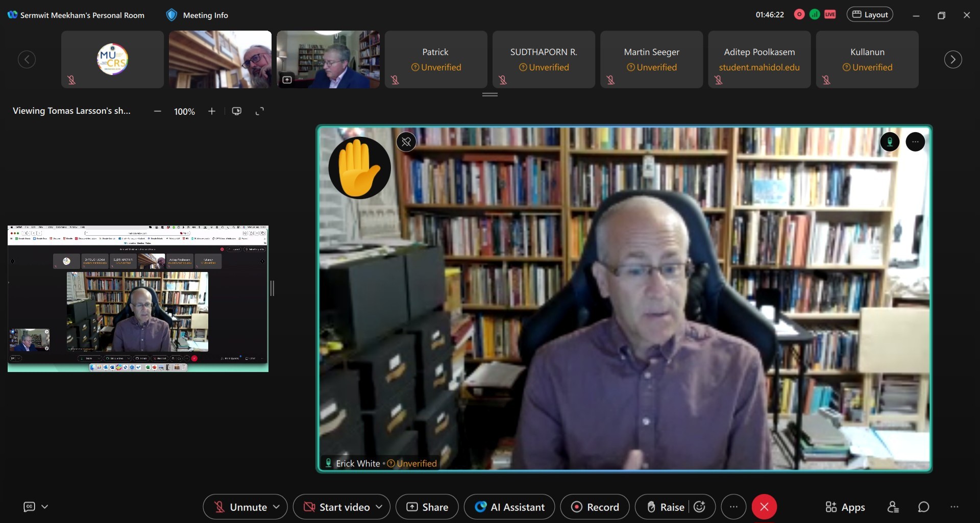Viewport: 980px width, 523px height.
Task: Zoom out of shared content
Action: coord(158,111)
